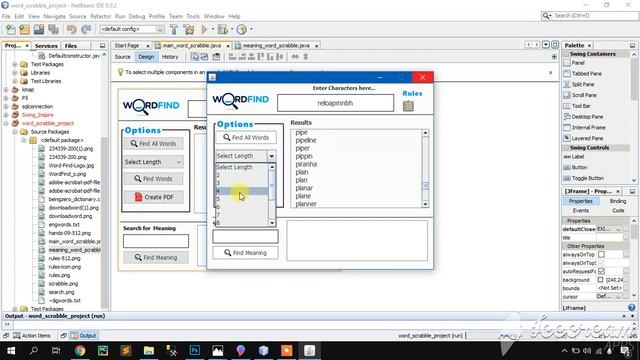Open the Binding section of Properties
Screen dimensions: 640x360
pos(618,201)
